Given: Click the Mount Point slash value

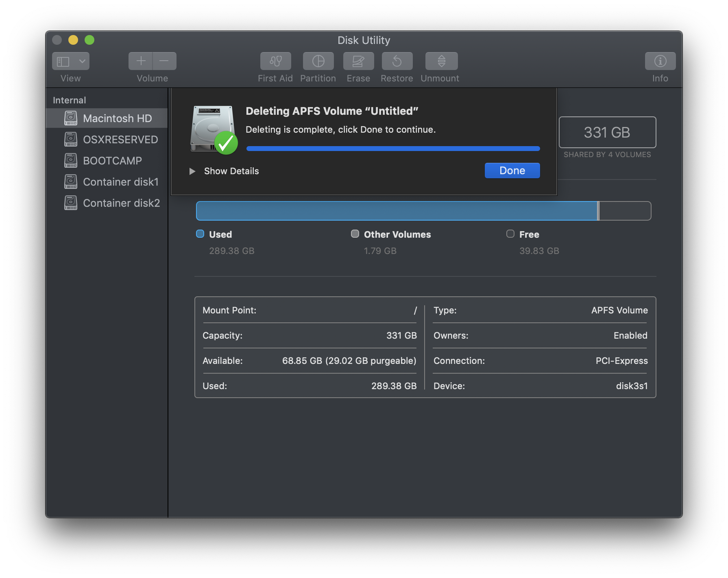Looking at the screenshot, I should 415,311.
